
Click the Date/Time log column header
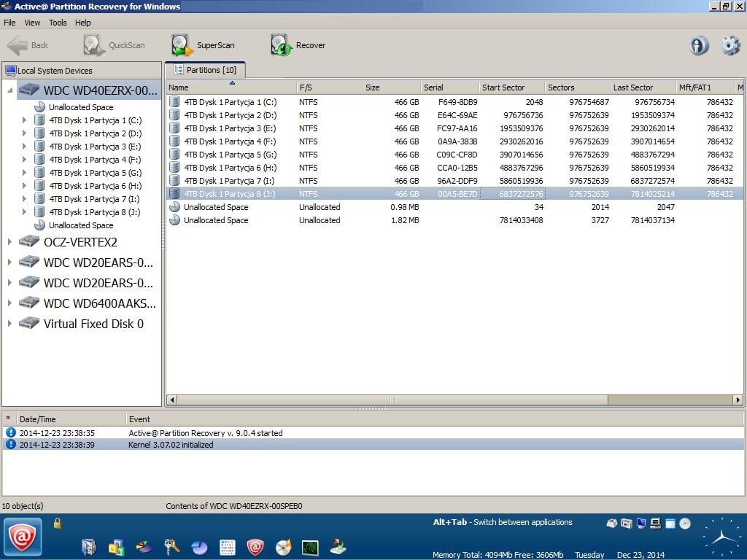(x=71, y=419)
